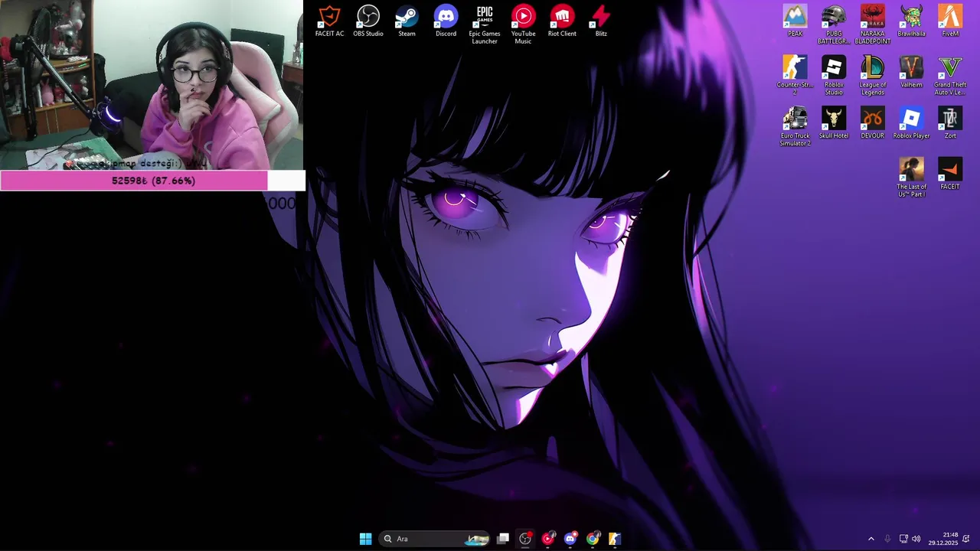Image resolution: width=980 pixels, height=551 pixels.
Task: Select the Brawlhalla desktop icon
Action: [x=911, y=21]
